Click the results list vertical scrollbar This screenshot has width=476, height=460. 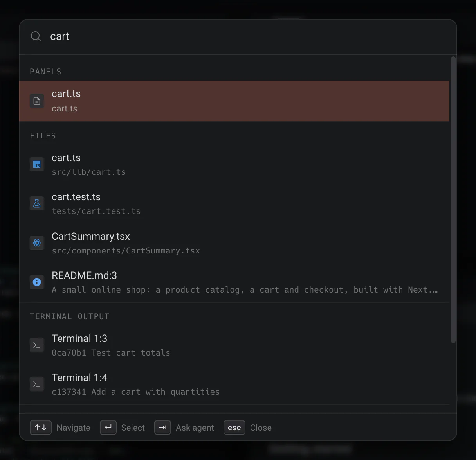[x=453, y=199]
